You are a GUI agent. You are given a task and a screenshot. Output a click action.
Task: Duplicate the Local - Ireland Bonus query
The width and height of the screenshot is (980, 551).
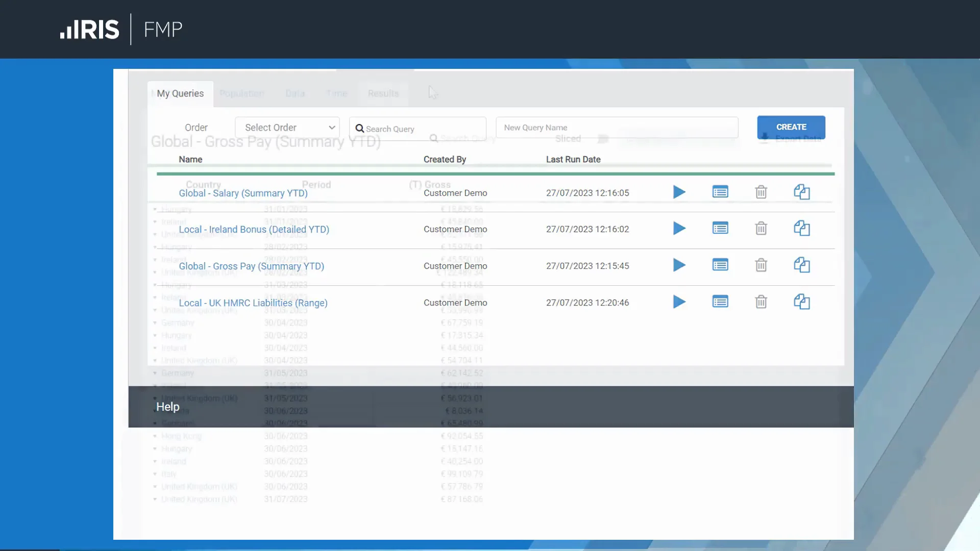pos(801,229)
